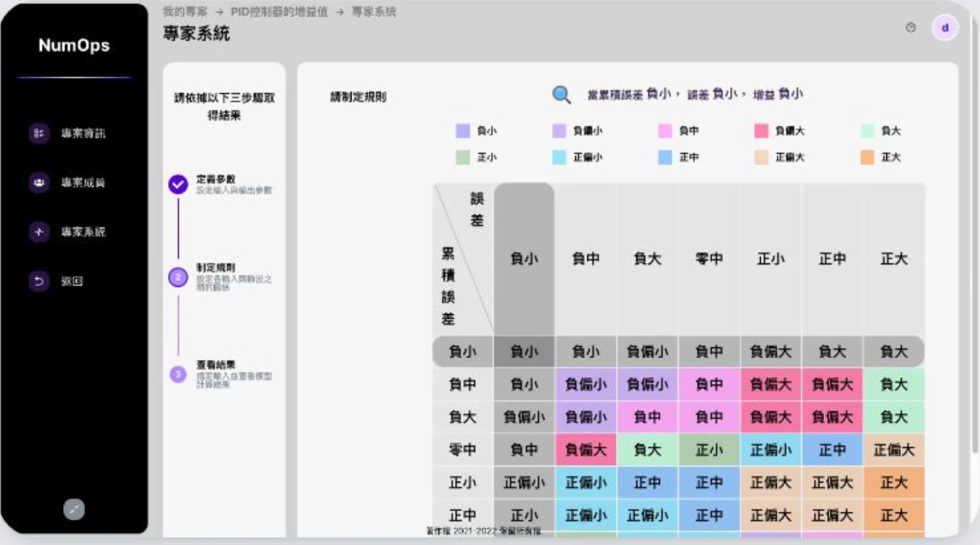This screenshot has height=545, width=980.
Task: Select the 零中 error column header
Action: 709,259
